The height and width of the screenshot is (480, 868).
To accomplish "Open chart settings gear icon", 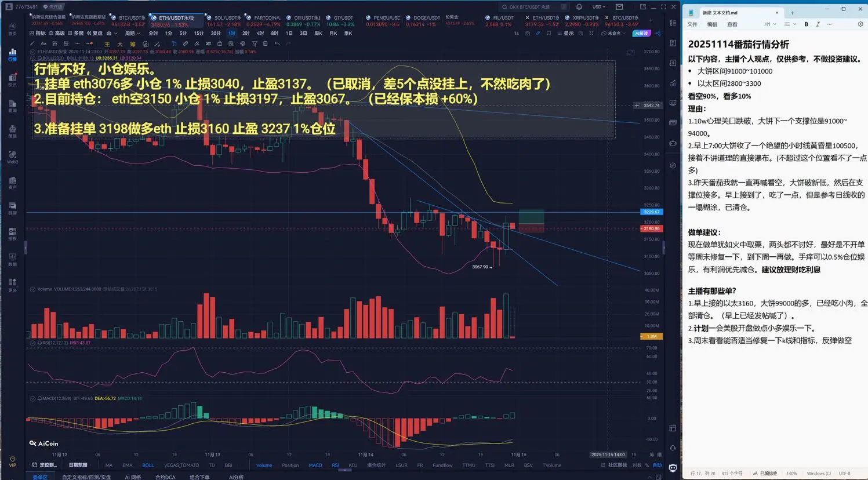I will (580, 33).
